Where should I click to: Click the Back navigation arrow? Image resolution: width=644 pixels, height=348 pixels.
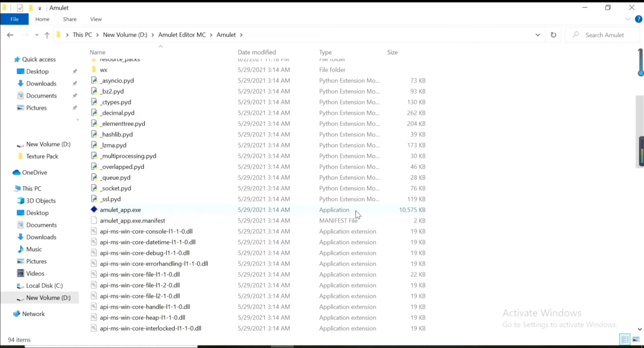click(x=10, y=35)
